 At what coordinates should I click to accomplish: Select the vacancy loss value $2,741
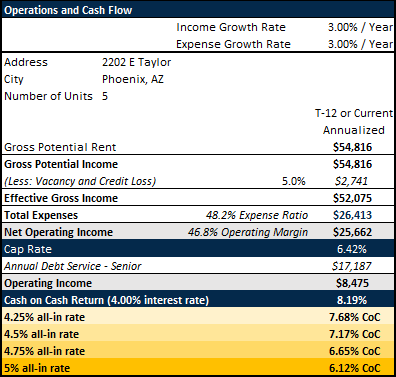click(x=351, y=181)
